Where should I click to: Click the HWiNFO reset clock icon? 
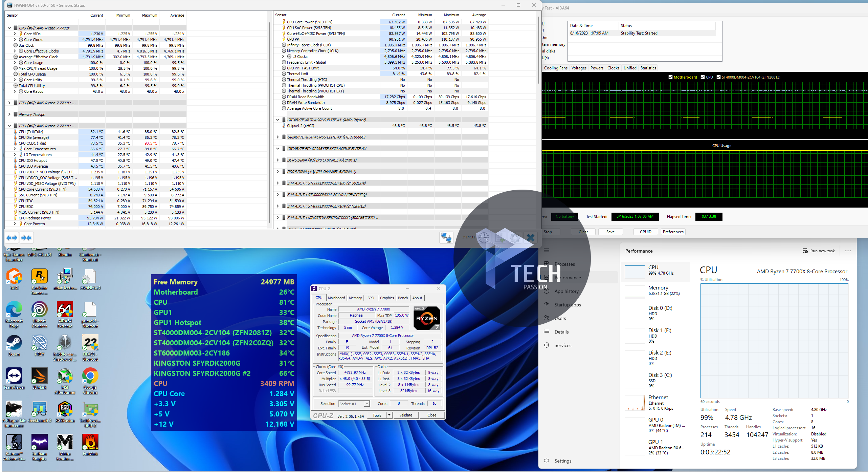[484, 237]
